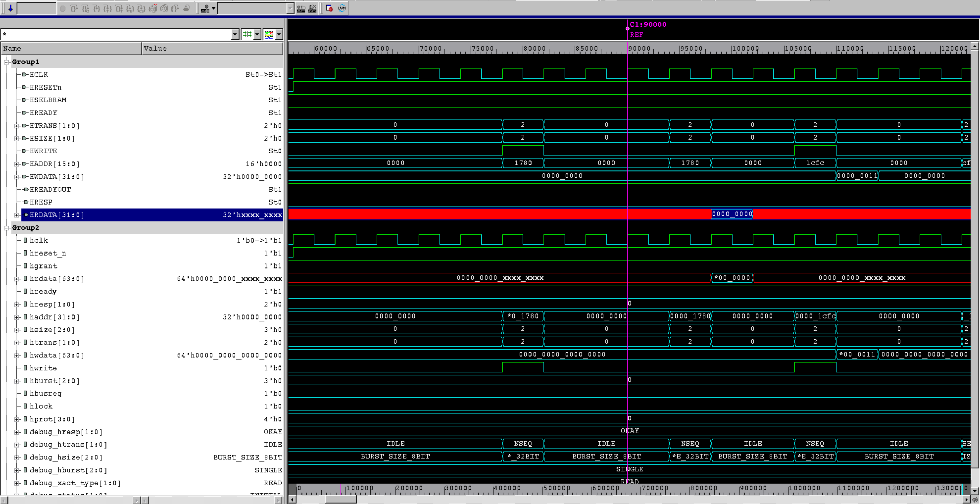Click the UVM refresh icon
The image size is (980, 504).
tap(342, 8)
